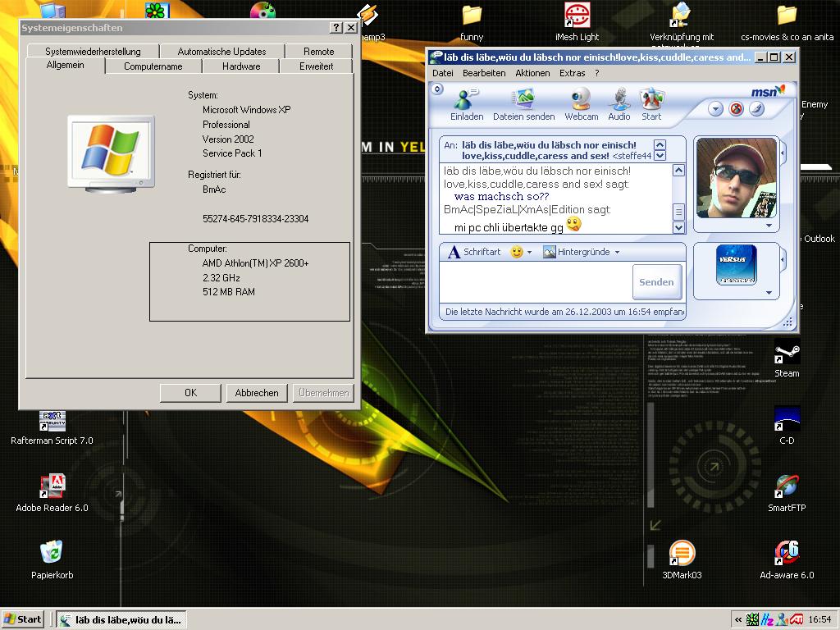Click the Abbrechen button
The width and height of the screenshot is (840, 630).
[x=257, y=393]
